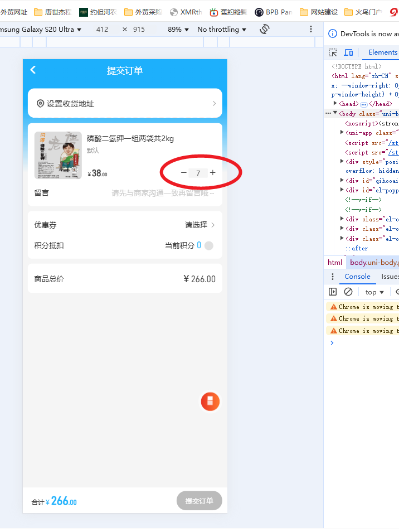Click the product thumbnail image
399x532 pixels.
tap(58, 155)
